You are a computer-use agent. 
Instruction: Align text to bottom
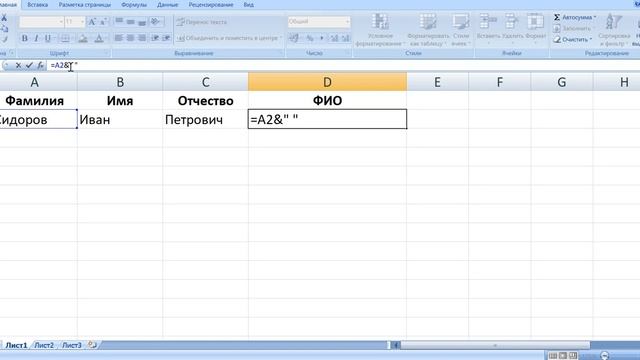pos(142,22)
